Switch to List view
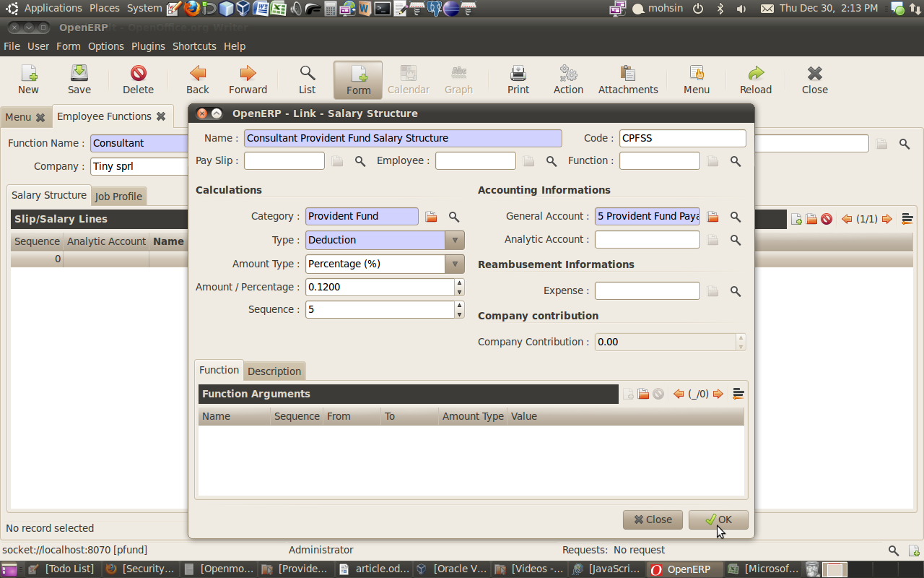This screenshot has height=578, width=924. tap(308, 79)
